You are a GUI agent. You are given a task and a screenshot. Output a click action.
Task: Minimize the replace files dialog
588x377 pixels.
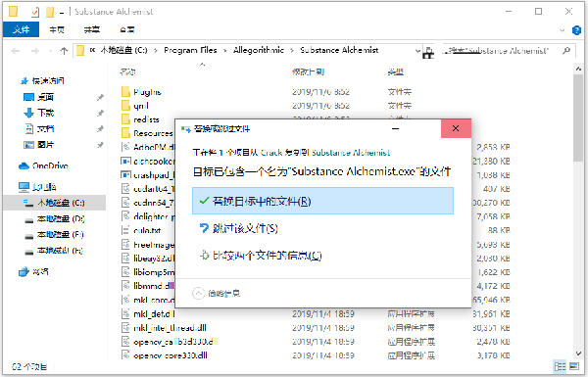pos(395,129)
